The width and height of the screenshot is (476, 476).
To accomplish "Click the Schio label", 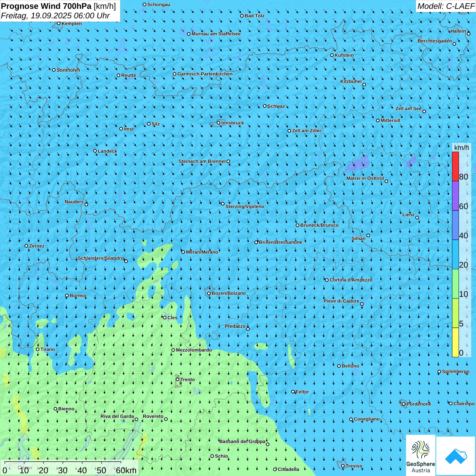I will (x=221, y=456).
